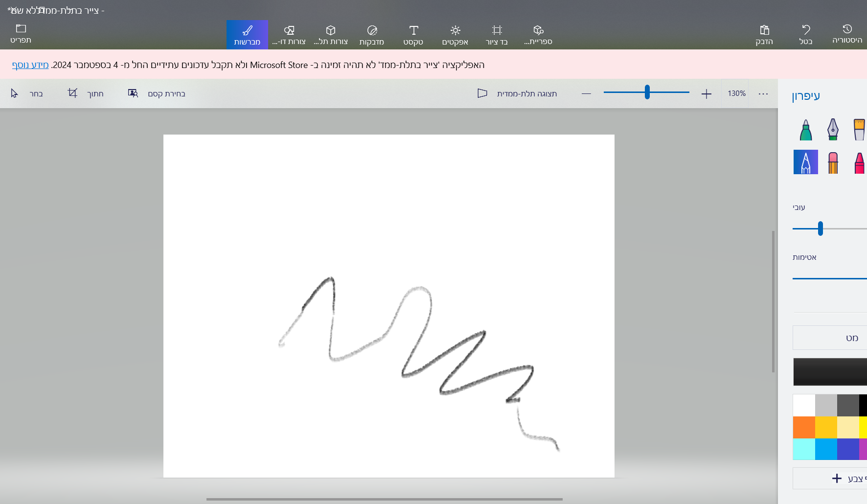
Task: Zoom in with the plus button
Action: [x=707, y=93]
